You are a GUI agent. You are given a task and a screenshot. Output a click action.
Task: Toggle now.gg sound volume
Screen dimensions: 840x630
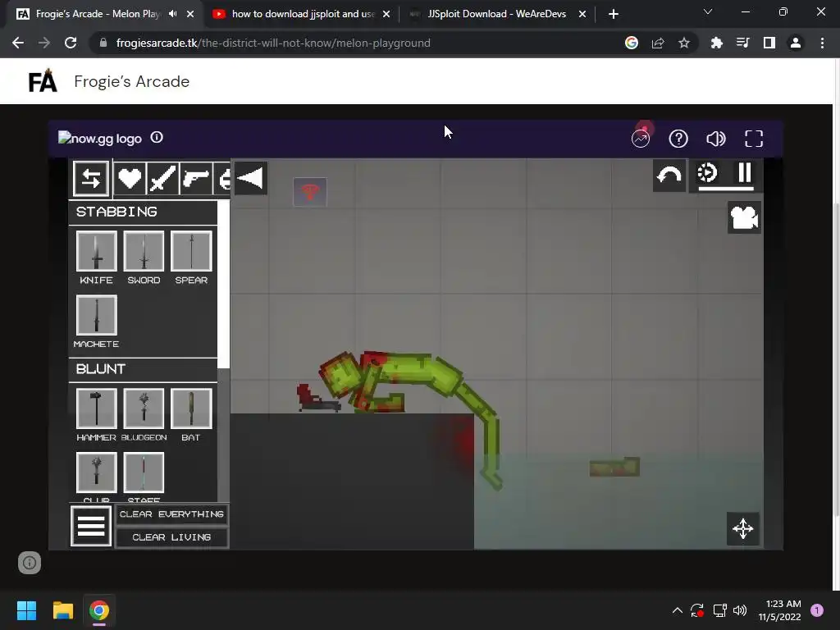tap(715, 139)
